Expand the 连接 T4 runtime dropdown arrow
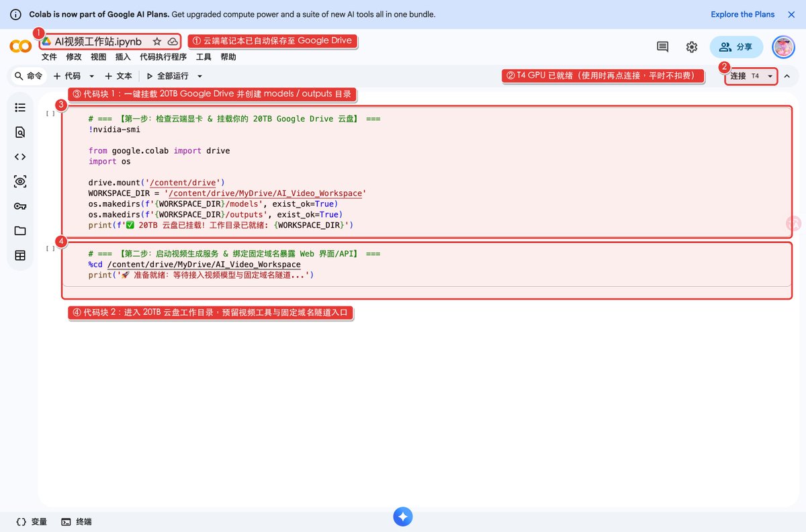Image resolution: width=806 pixels, height=532 pixels. 770,77
